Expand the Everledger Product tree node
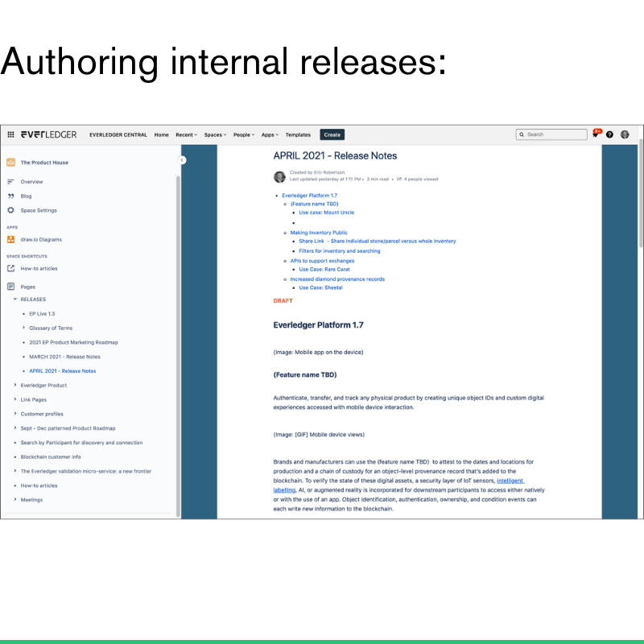Image resolution: width=644 pixels, height=644 pixels. click(x=15, y=385)
